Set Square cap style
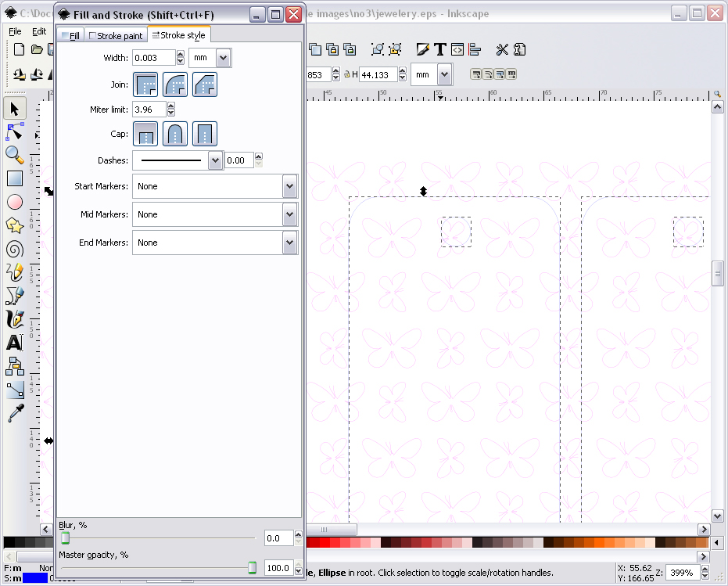The height and width of the screenshot is (586, 728). coord(205,134)
